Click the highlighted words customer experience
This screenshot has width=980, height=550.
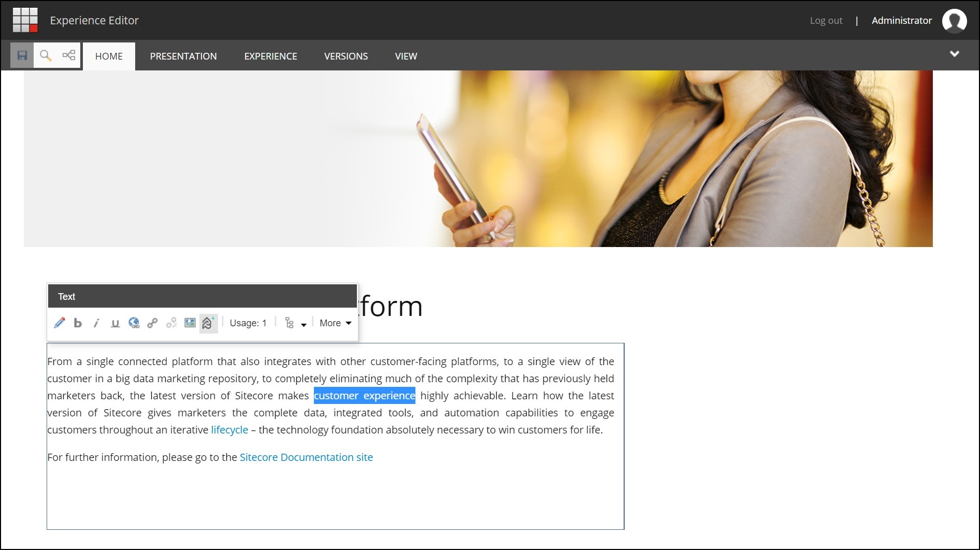coord(365,396)
